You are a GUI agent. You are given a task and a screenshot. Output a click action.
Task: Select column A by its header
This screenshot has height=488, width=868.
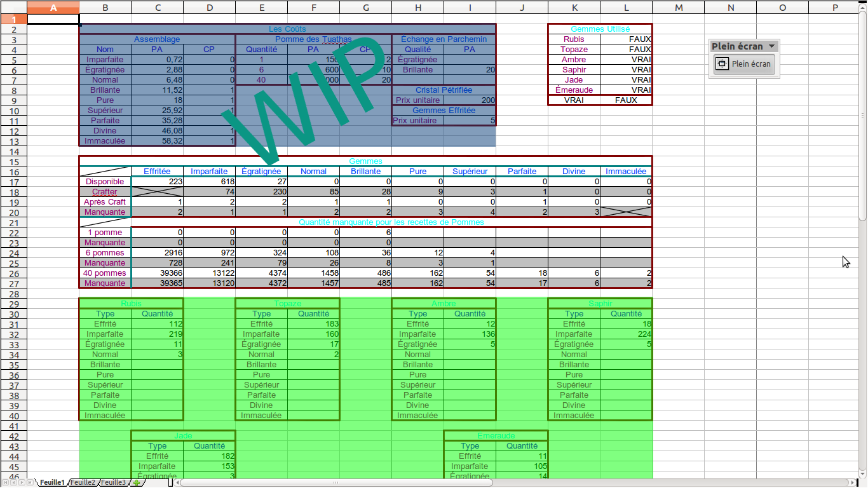53,8
